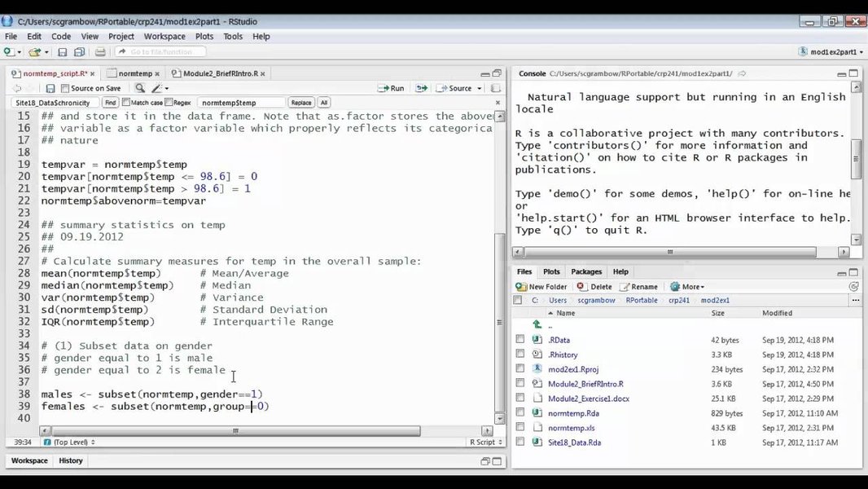Maximize the Workspace pane
Image resolution: width=868 pixels, height=489 pixels.
pos(498,461)
